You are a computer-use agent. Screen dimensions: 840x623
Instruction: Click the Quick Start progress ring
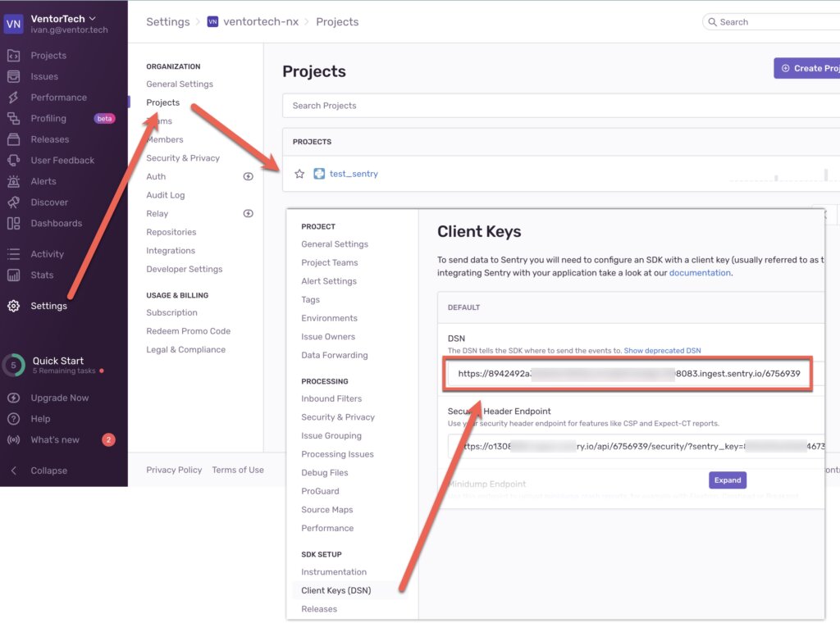(x=13, y=365)
